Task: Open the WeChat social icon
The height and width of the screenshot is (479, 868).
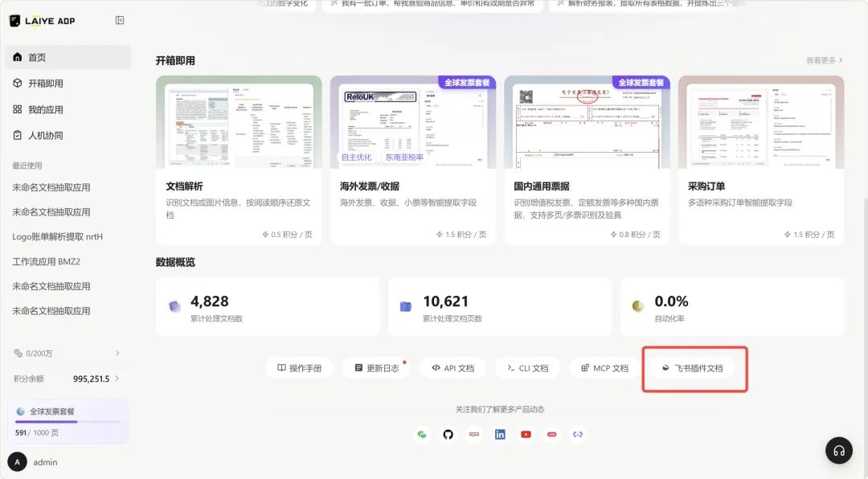Action: [x=422, y=434]
